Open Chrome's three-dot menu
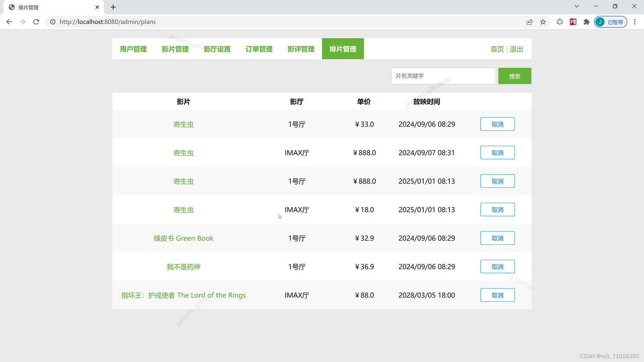644x362 pixels. 635,22
